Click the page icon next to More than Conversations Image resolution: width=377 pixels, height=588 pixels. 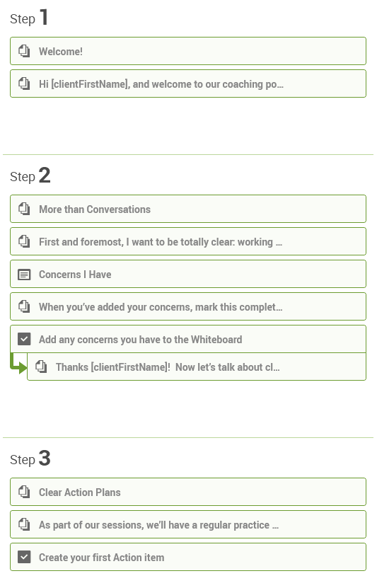pyautogui.click(x=24, y=209)
